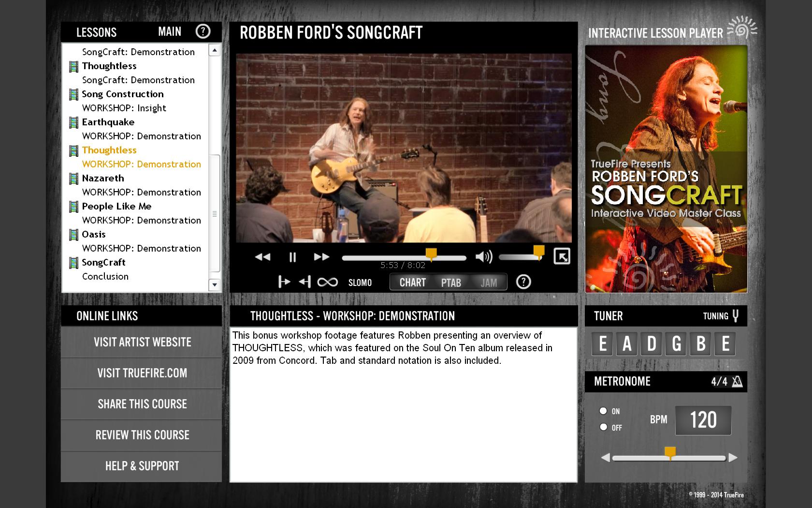812x508 pixels.
Task: Mute audio via speaker icon
Action: (484, 257)
